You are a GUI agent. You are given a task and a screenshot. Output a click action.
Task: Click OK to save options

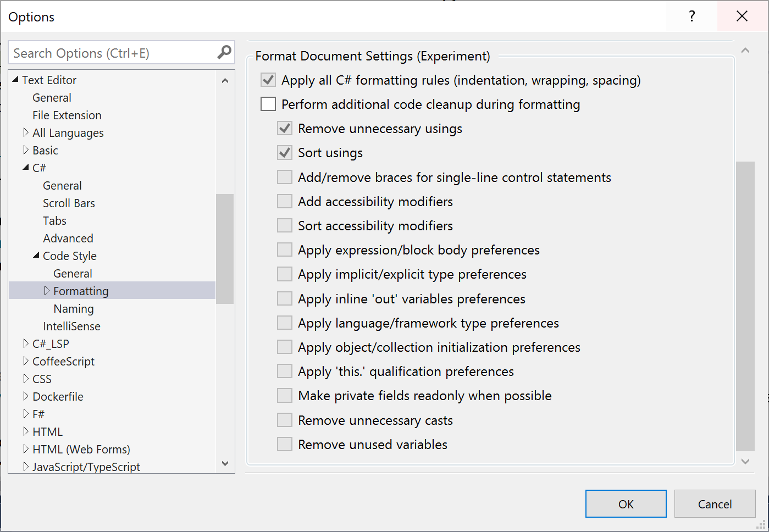[x=626, y=504]
